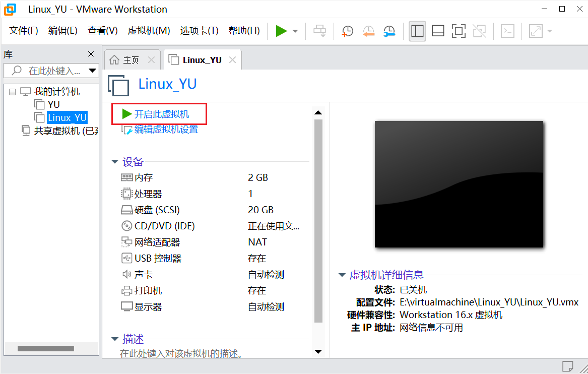Toggle the library sidebar view icon
Viewport: 588px width, 374px height.
(417, 31)
